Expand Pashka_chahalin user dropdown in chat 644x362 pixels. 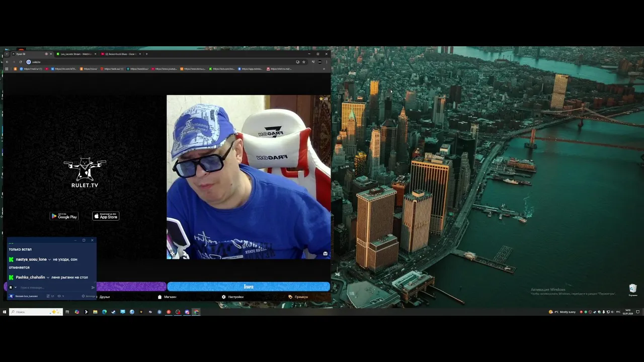(x=48, y=277)
